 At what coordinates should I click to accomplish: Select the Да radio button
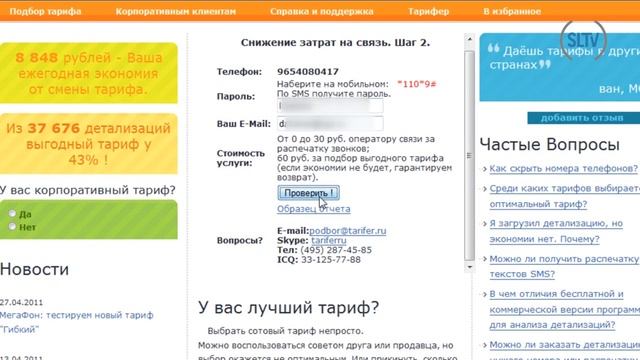[12, 213]
